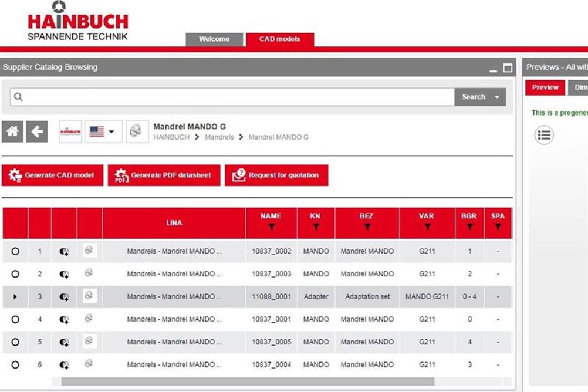This screenshot has width=588, height=392.
Task: Switch to the CAD models tab
Action: point(280,39)
